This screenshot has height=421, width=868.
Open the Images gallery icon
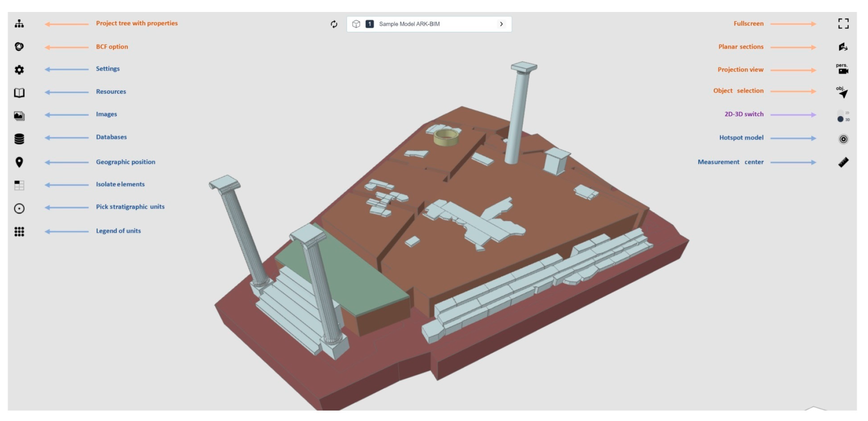19,116
